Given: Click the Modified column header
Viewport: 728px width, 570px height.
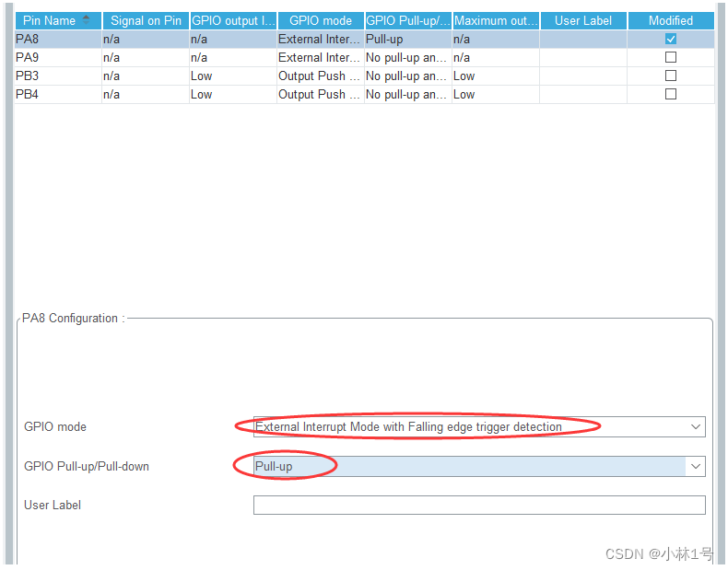Looking at the screenshot, I should (x=671, y=21).
